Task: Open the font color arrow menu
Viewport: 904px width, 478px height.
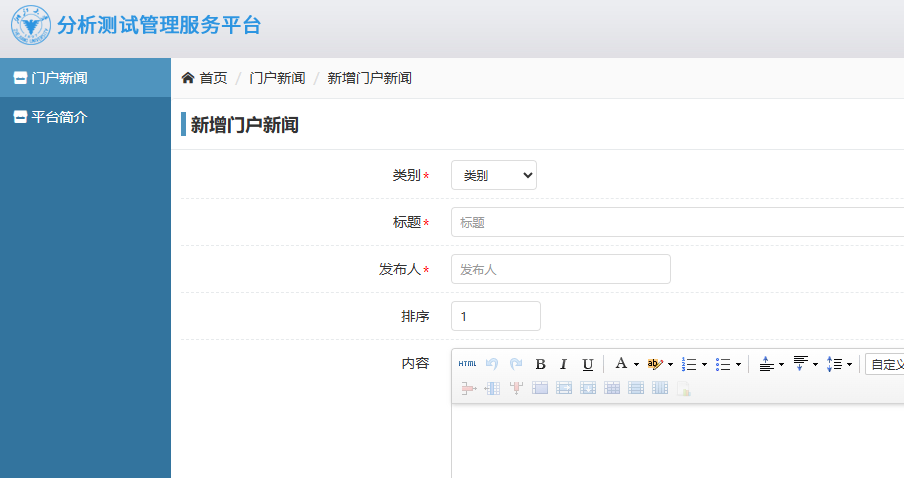Action: coord(636,364)
